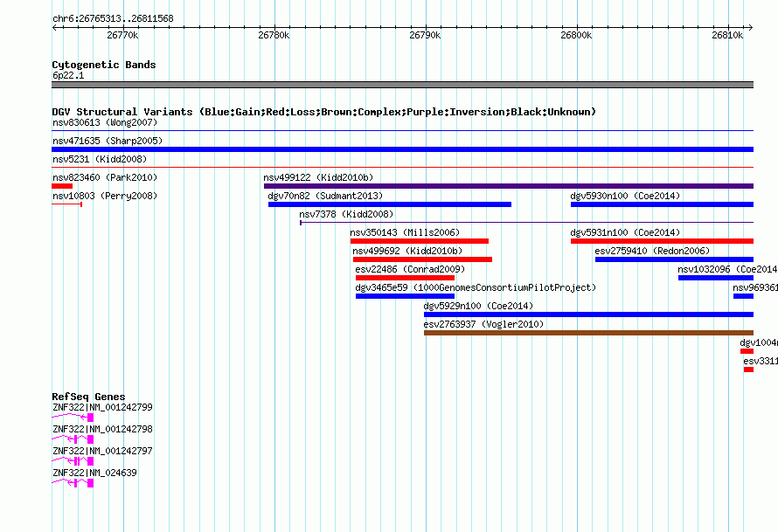The width and height of the screenshot is (778, 532).
Task: Open the ZNF322|NM_001242797 gene label
Action: click(x=102, y=451)
